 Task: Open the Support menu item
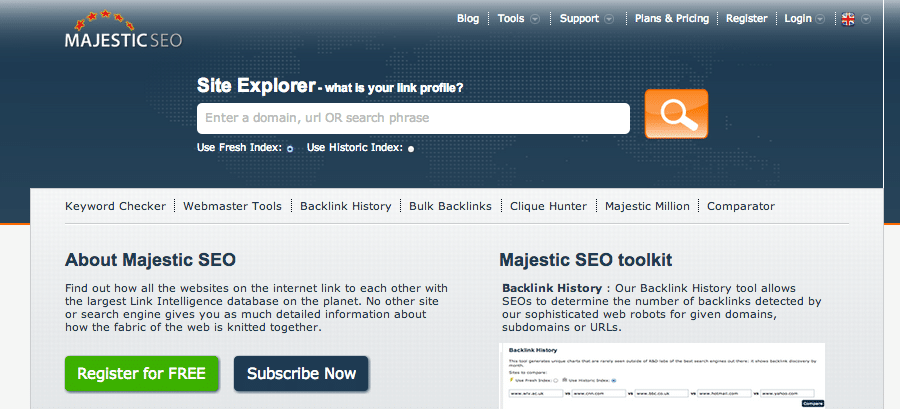(x=579, y=18)
